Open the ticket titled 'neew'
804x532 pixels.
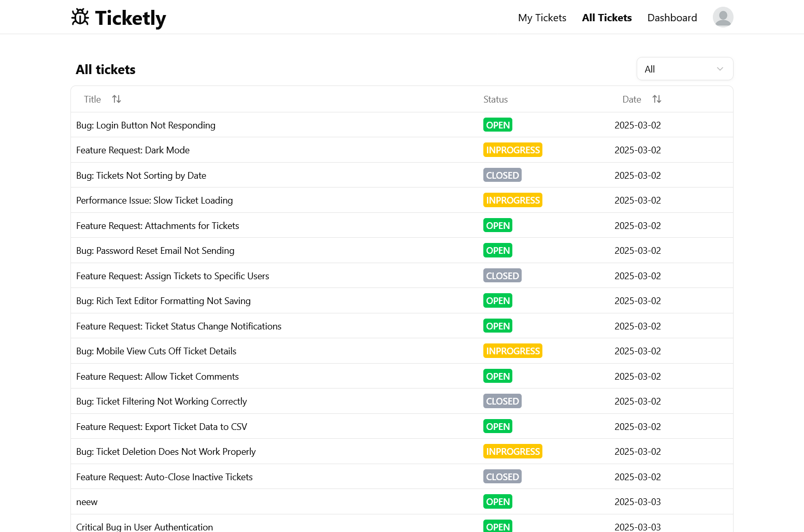(x=87, y=502)
